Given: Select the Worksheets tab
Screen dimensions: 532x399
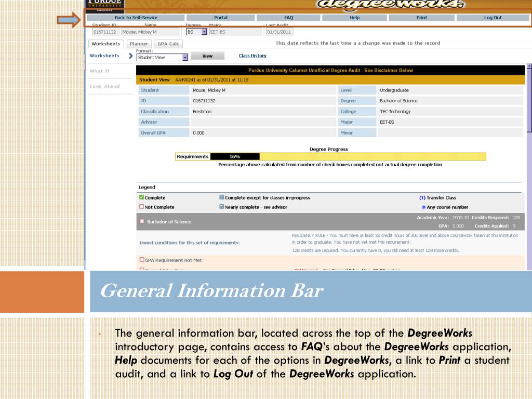Looking at the screenshot, I should pos(106,44).
